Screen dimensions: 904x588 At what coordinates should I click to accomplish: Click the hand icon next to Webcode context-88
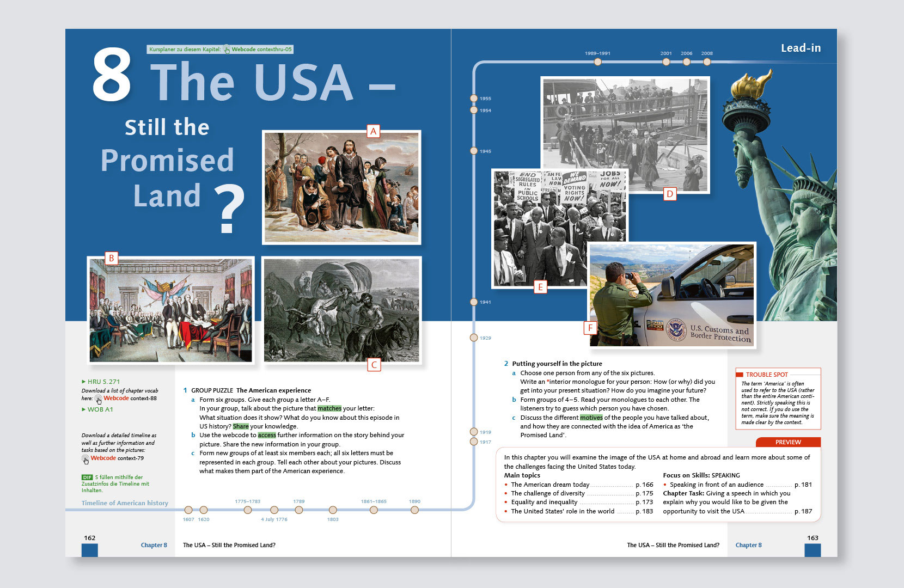tap(99, 399)
